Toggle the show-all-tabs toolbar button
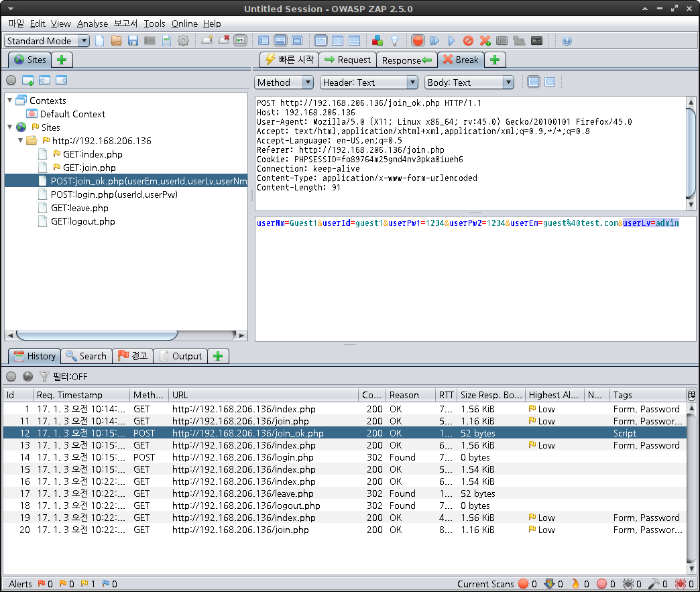The width and height of the screenshot is (700, 592). 240,41
